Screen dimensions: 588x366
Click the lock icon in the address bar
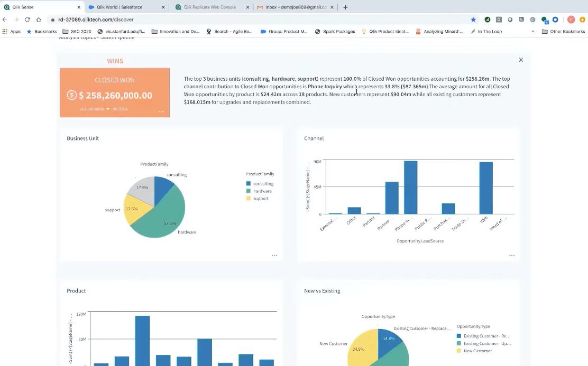pos(52,20)
